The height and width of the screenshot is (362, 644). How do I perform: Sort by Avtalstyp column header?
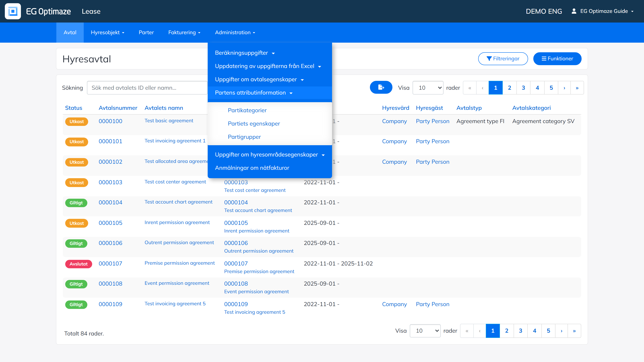(x=469, y=108)
